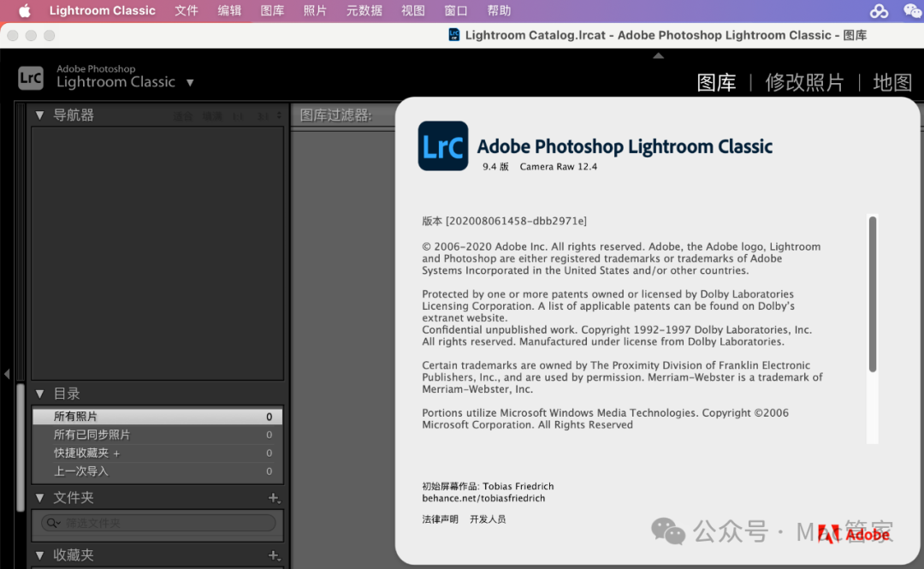The image size is (924, 569).
Task: Set navigator zoom to 填满
Action: 212,116
